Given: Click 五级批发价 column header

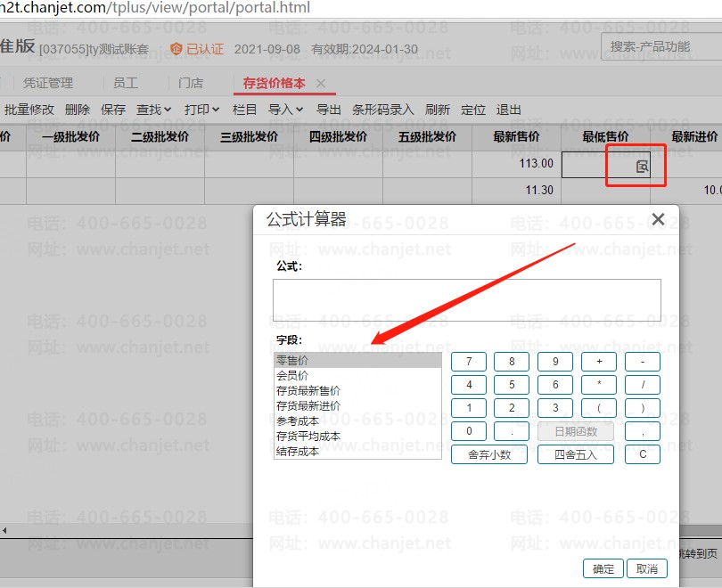Looking at the screenshot, I should click(x=427, y=136).
